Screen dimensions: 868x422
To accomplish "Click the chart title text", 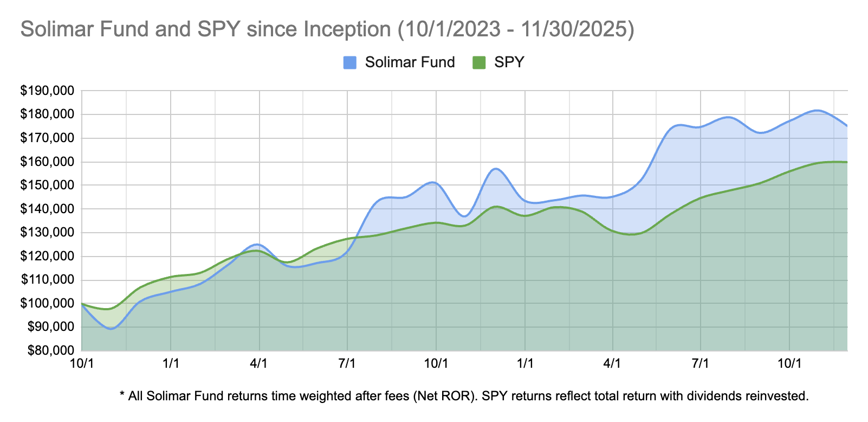I will [327, 29].
